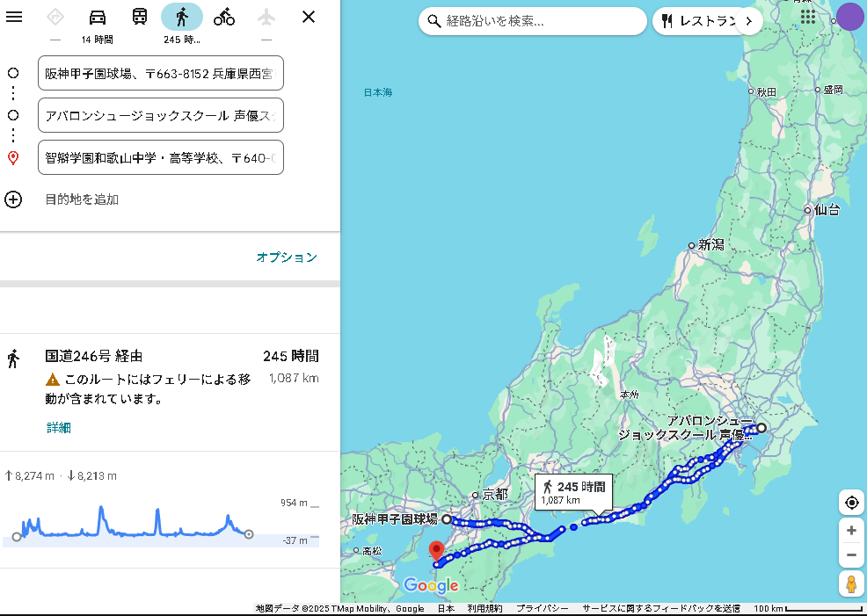The width and height of the screenshot is (867, 616).
Task: Click the add destination plus icon
Action: [13, 199]
